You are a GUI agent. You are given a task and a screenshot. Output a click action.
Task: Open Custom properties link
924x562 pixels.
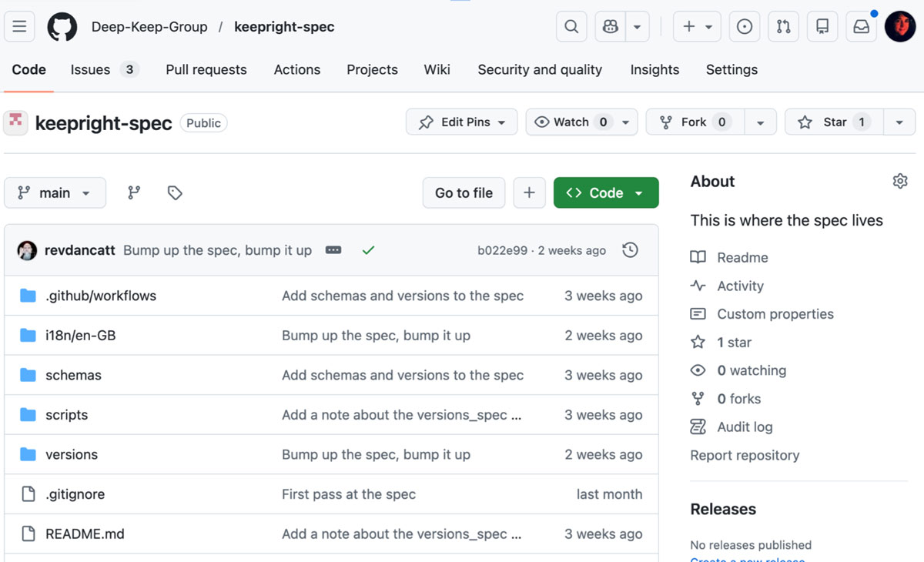[762, 314]
